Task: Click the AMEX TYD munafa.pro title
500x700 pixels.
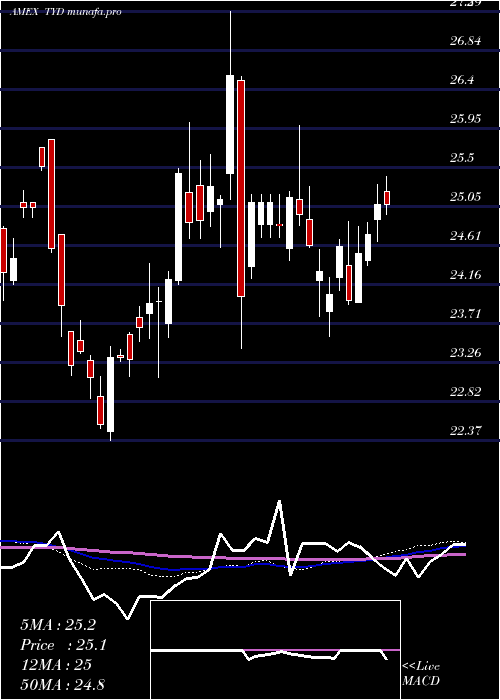Action: (65, 12)
